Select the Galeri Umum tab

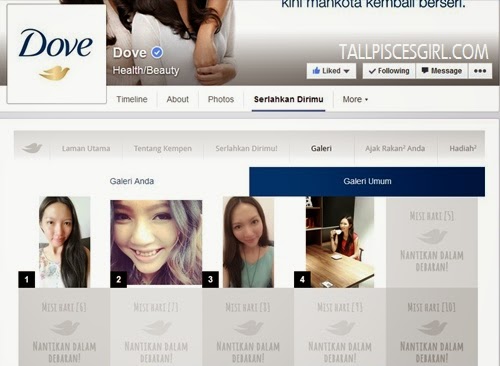[367, 181]
